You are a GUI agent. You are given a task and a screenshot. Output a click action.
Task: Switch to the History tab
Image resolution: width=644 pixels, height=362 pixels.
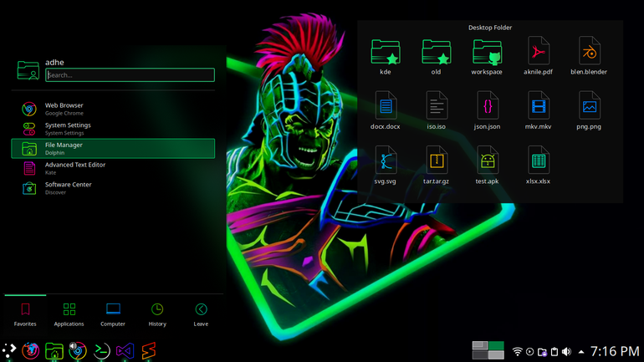tap(157, 315)
